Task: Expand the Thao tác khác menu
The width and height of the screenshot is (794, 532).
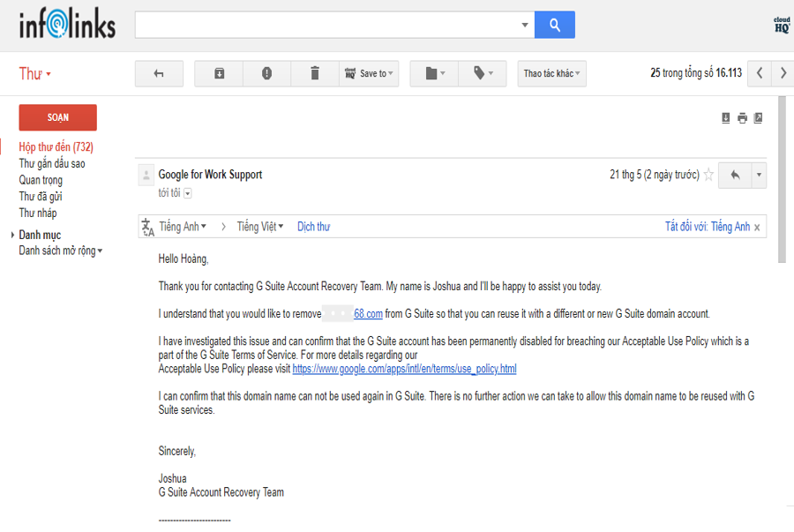Action: pos(551,73)
